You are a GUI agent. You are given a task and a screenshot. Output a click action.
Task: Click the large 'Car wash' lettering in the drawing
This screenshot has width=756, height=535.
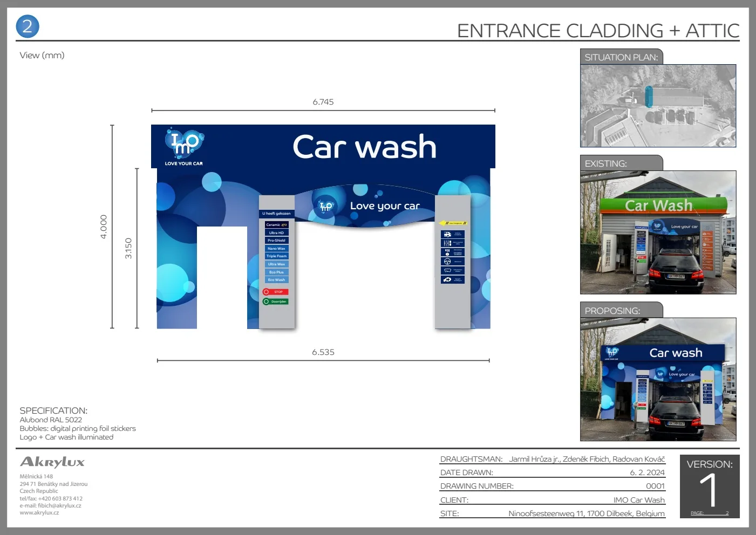click(364, 147)
